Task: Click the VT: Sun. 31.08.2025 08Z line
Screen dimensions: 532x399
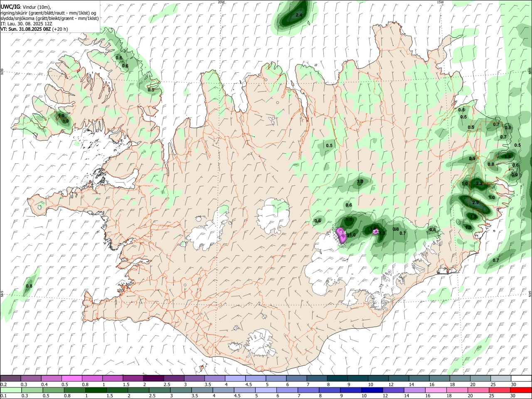Action: click(x=34, y=29)
